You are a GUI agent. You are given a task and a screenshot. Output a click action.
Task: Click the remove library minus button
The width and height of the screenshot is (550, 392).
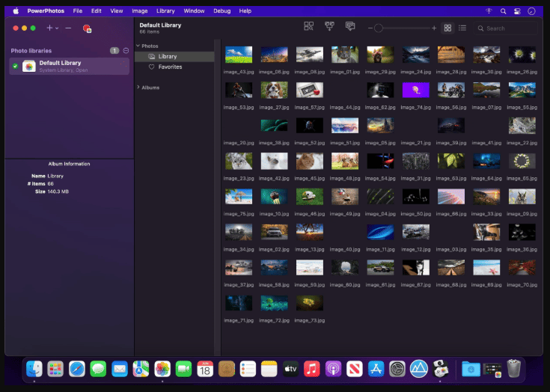[x=68, y=28]
